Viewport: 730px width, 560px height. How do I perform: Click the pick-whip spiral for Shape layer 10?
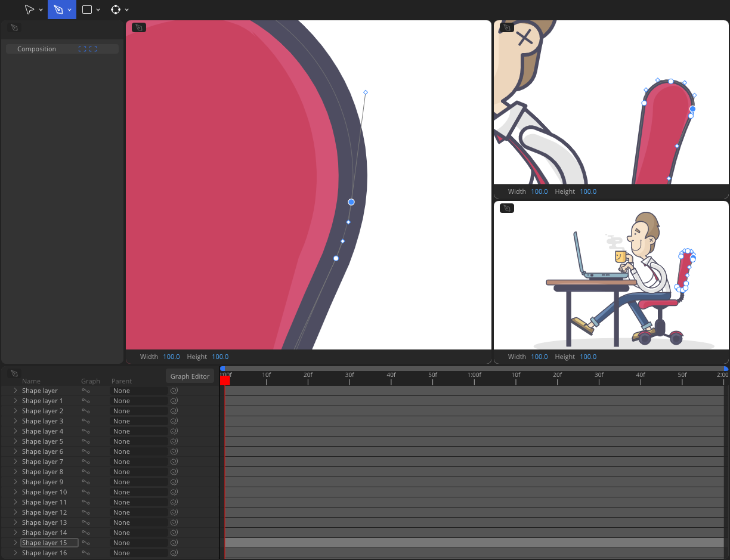[x=174, y=492]
